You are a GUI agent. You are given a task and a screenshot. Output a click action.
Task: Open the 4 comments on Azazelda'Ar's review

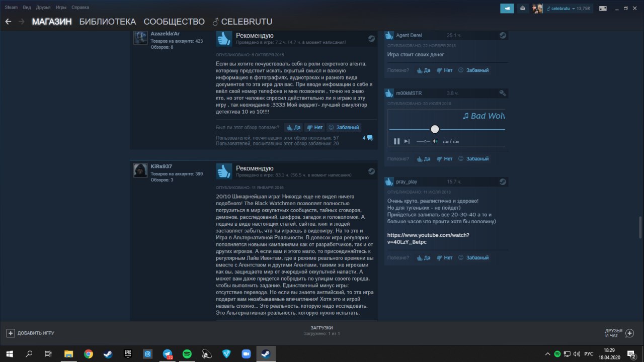point(368,138)
